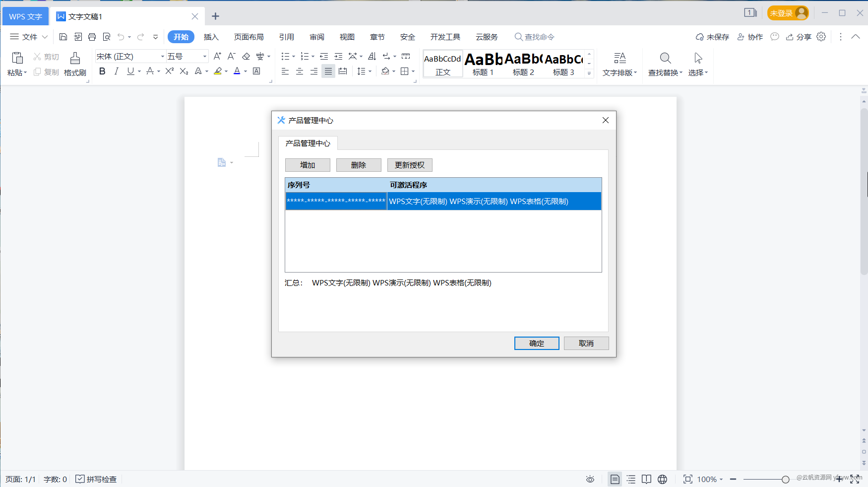Expand the File (文件) menu chevron
The image size is (868, 487).
pyautogui.click(x=45, y=37)
